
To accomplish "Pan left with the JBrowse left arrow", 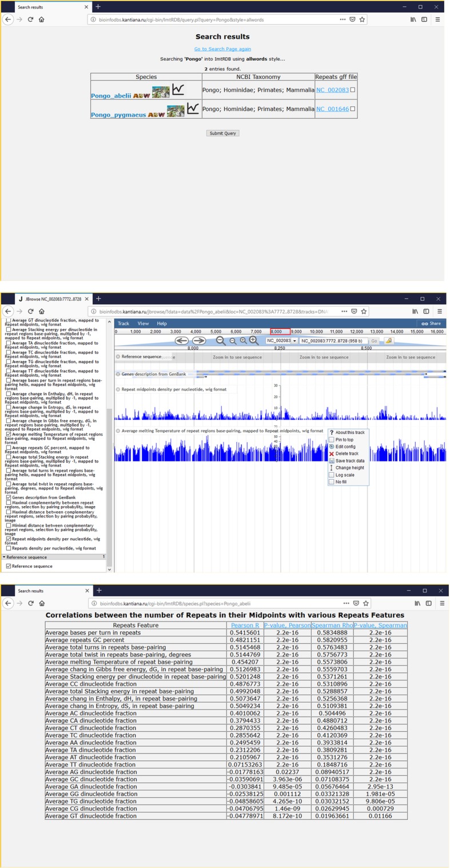I will 181,341.
